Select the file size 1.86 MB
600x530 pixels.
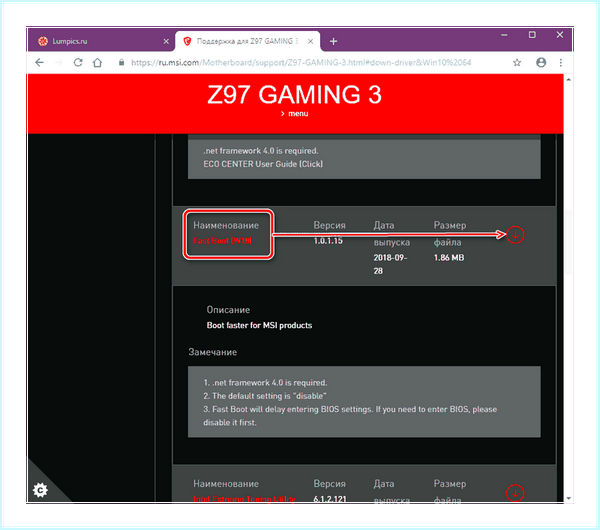[449, 258]
